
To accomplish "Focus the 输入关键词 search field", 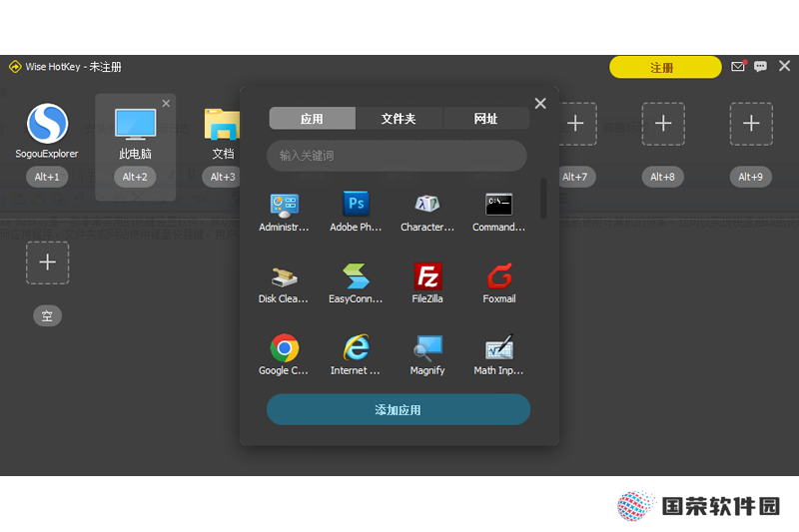I will (x=397, y=156).
